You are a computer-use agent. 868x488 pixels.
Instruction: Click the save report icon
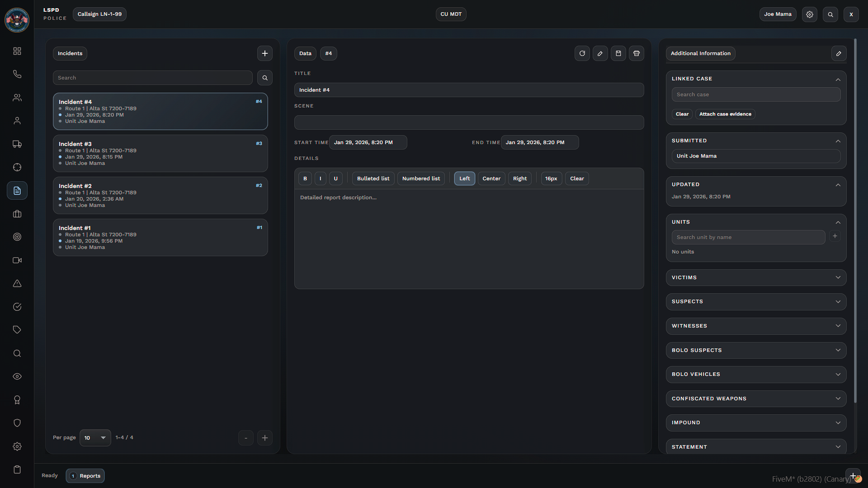pos(618,53)
